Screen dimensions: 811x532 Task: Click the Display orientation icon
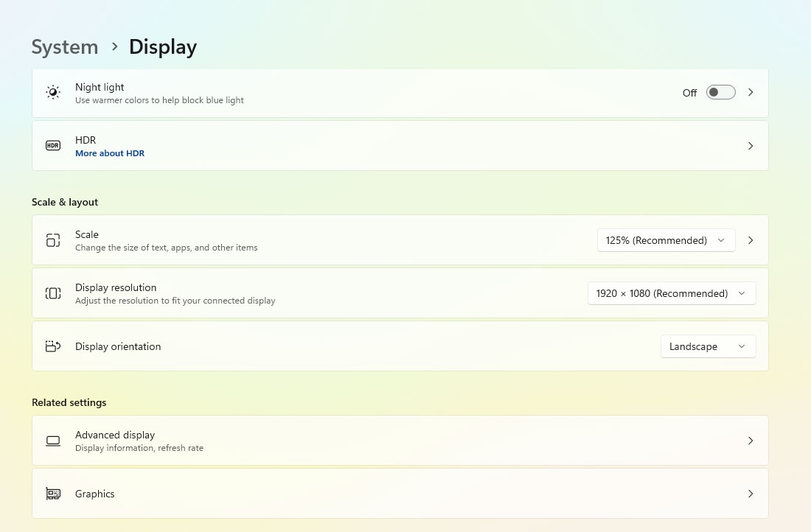[52, 346]
